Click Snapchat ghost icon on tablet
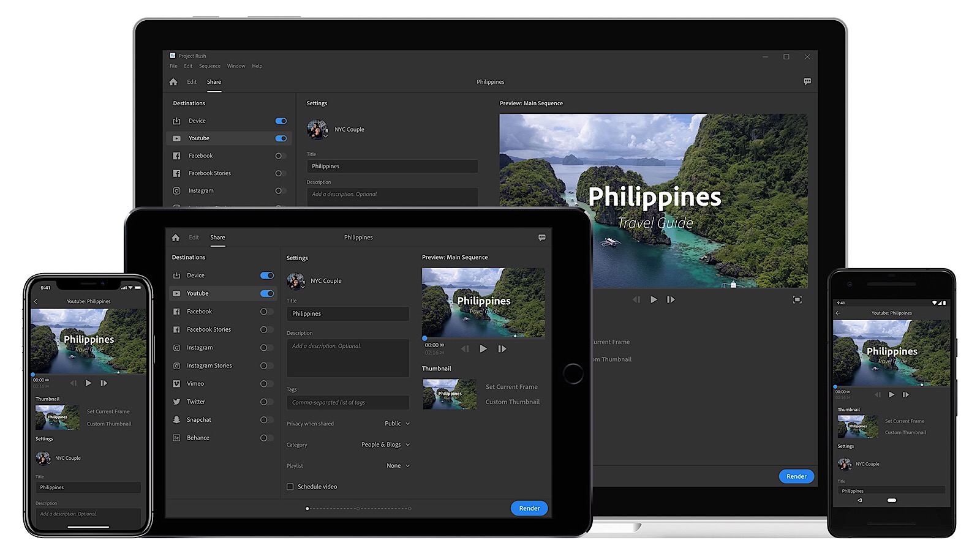This screenshot has width=980, height=551. [176, 420]
